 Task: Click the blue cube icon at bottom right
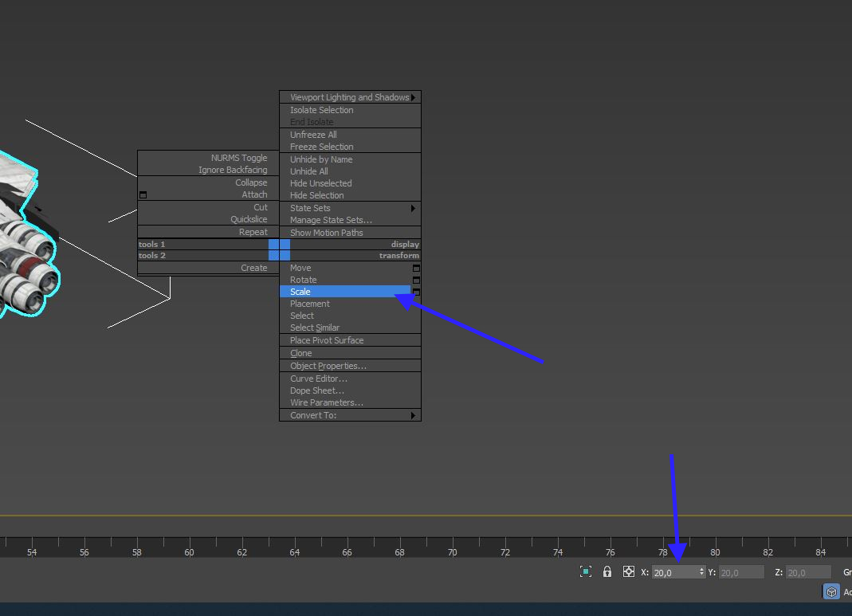pos(831,591)
